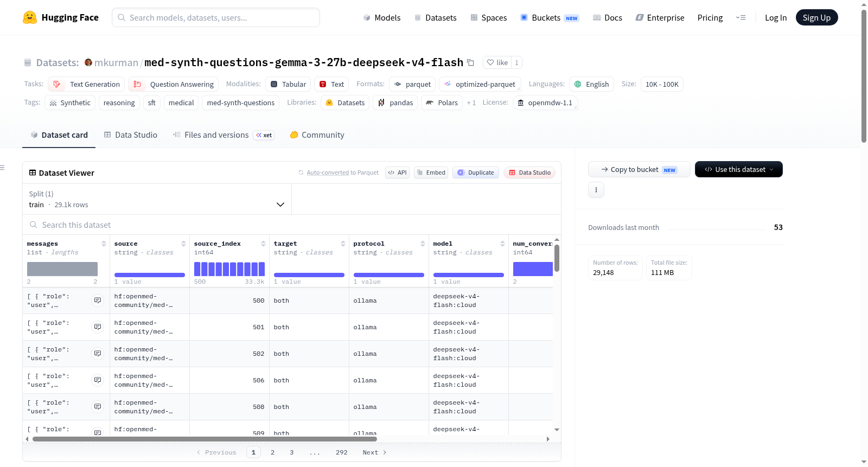Copy dataset name with the copy icon
This screenshot has width=868, height=467.
coord(471,62)
